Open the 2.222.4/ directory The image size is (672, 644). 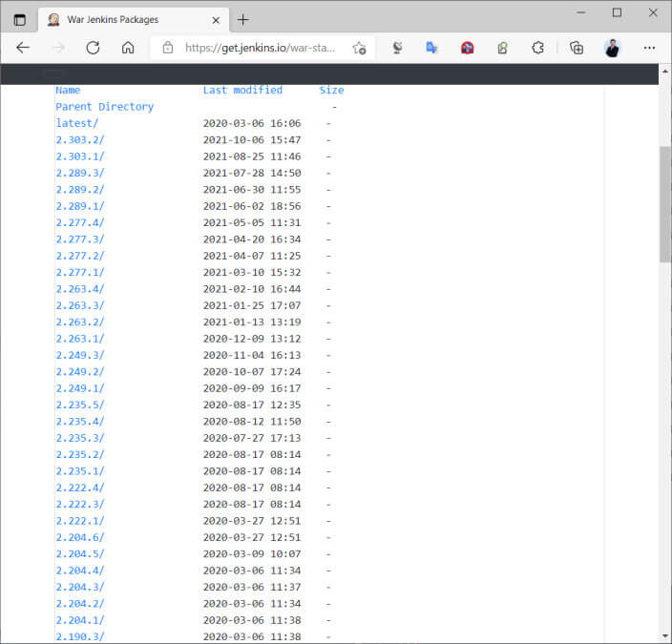click(80, 488)
